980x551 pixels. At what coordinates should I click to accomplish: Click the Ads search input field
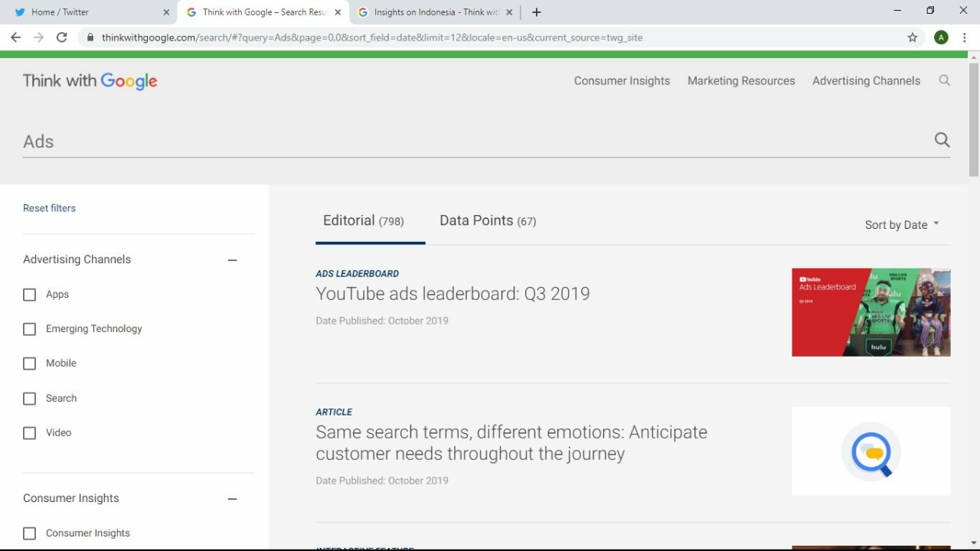coord(475,142)
